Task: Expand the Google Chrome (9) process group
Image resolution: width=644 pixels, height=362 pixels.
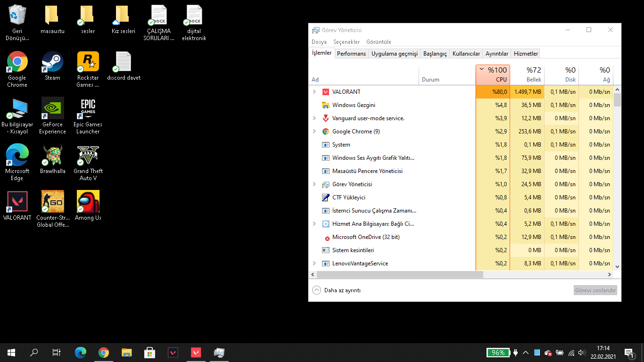Action: click(x=314, y=132)
